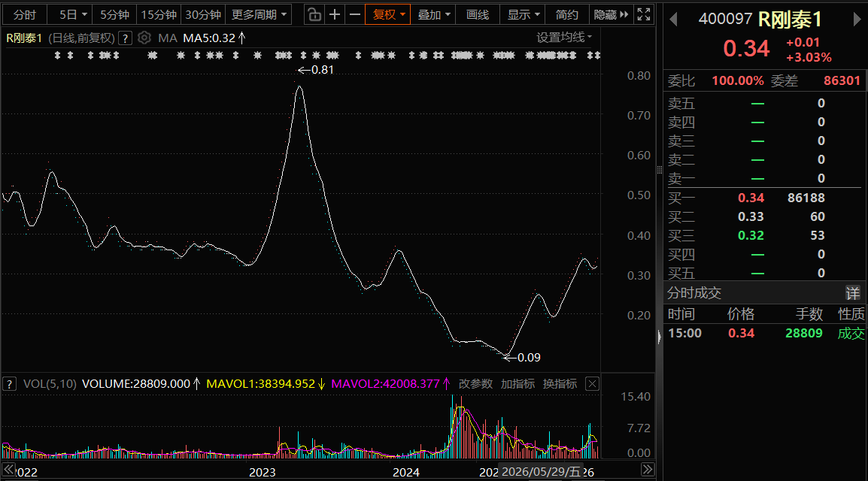Click the 0.09 low price annotation
The image size is (868, 481).
coord(529,358)
